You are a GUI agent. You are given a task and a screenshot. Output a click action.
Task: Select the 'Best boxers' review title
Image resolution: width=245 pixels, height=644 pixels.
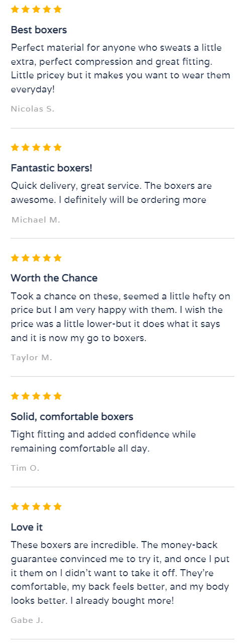[39, 30]
